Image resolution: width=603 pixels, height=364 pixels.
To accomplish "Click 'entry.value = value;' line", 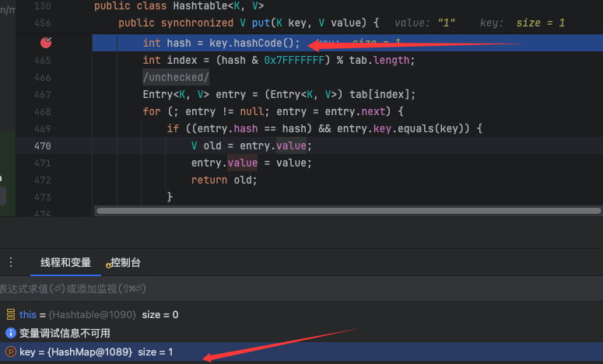I will click(x=251, y=163).
